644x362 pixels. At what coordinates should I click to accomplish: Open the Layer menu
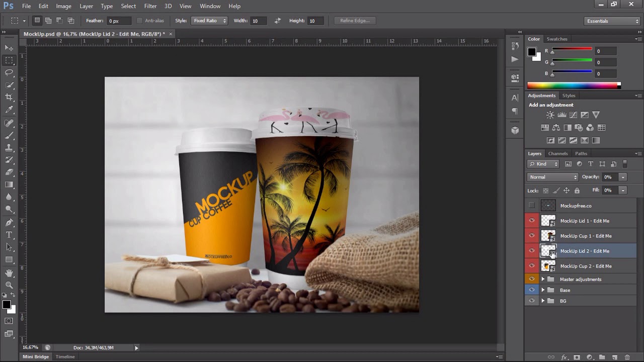coord(86,6)
